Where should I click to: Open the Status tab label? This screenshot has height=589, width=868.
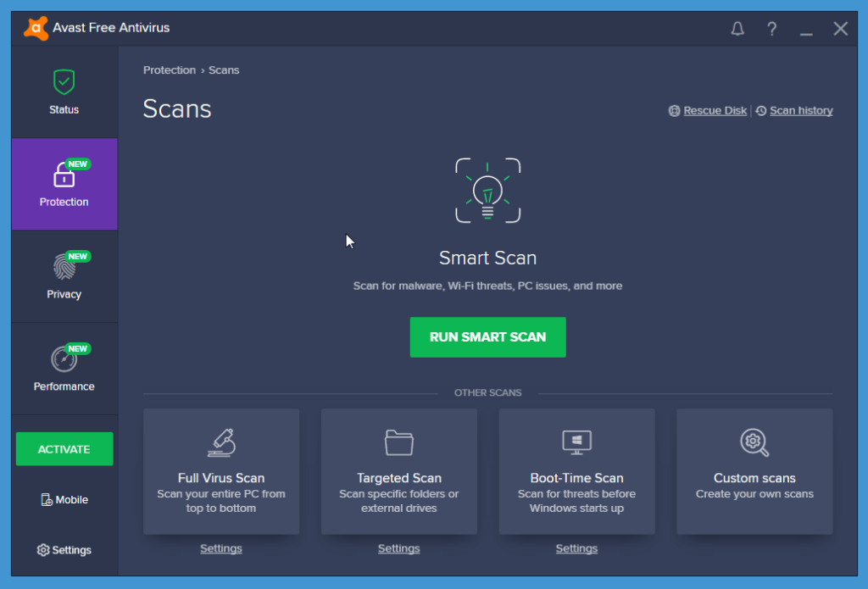tap(64, 109)
